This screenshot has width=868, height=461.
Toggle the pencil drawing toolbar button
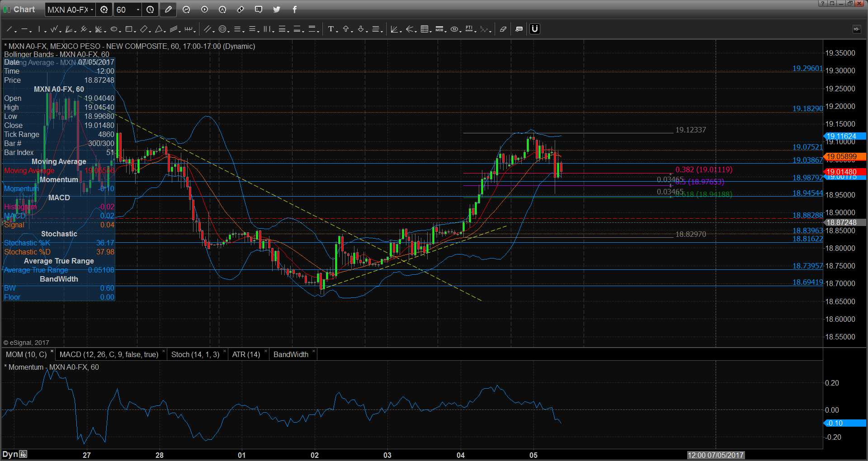168,9
